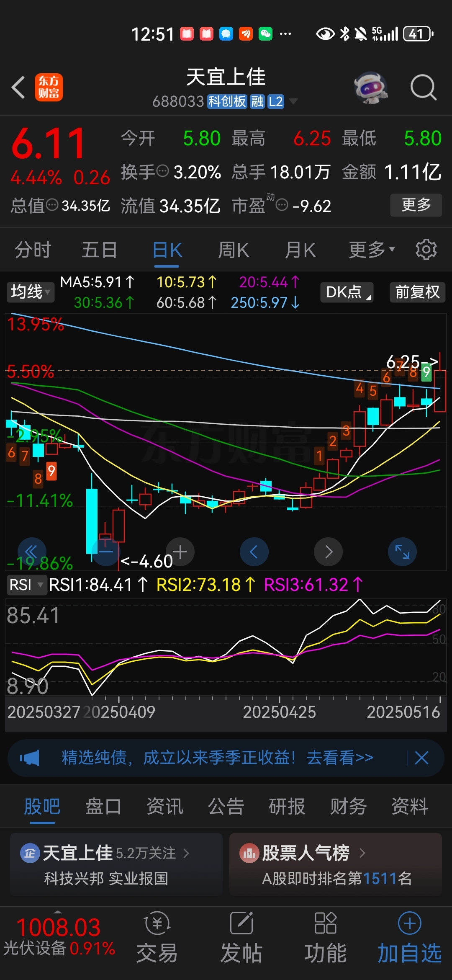
Task: Open 交易 yen icon
Action: 157,923
